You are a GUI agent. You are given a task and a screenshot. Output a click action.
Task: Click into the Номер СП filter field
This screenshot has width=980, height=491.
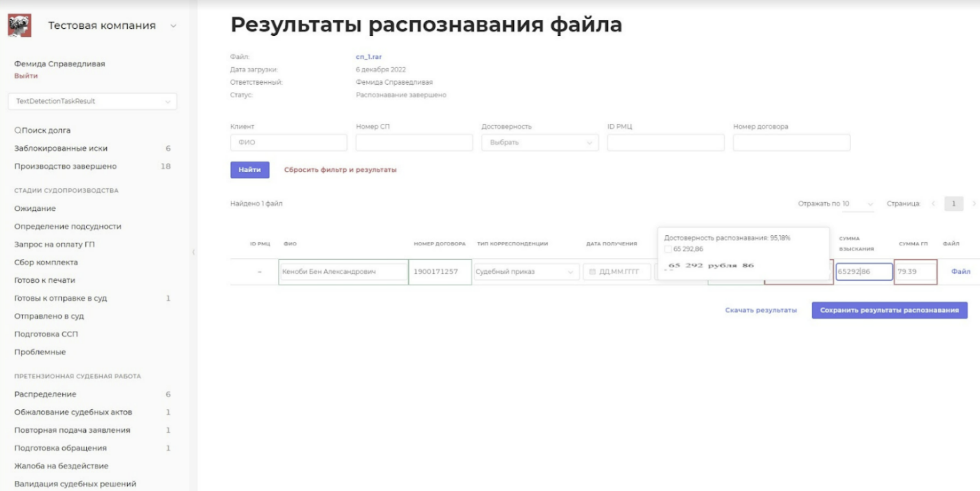point(414,142)
